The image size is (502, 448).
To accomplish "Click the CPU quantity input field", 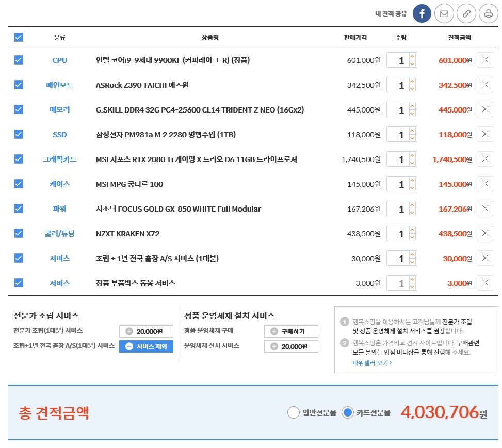I will (398, 60).
